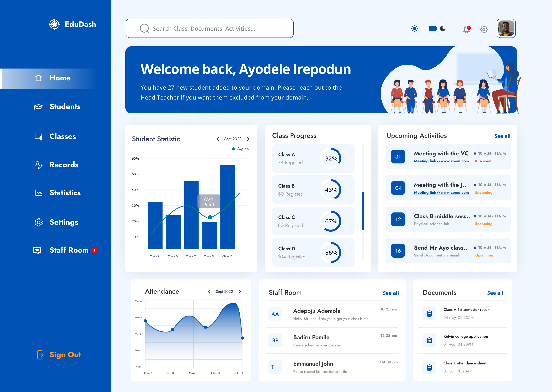
Task: Click the sun light-mode icon
Action: (x=415, y=29)
